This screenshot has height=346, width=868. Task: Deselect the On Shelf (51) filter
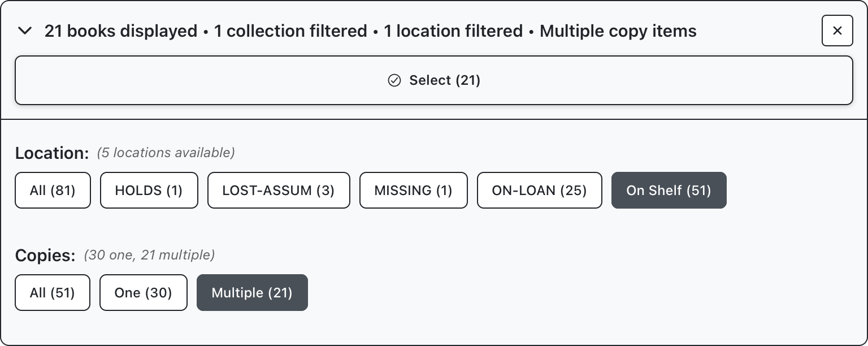[x=669, y=191]
